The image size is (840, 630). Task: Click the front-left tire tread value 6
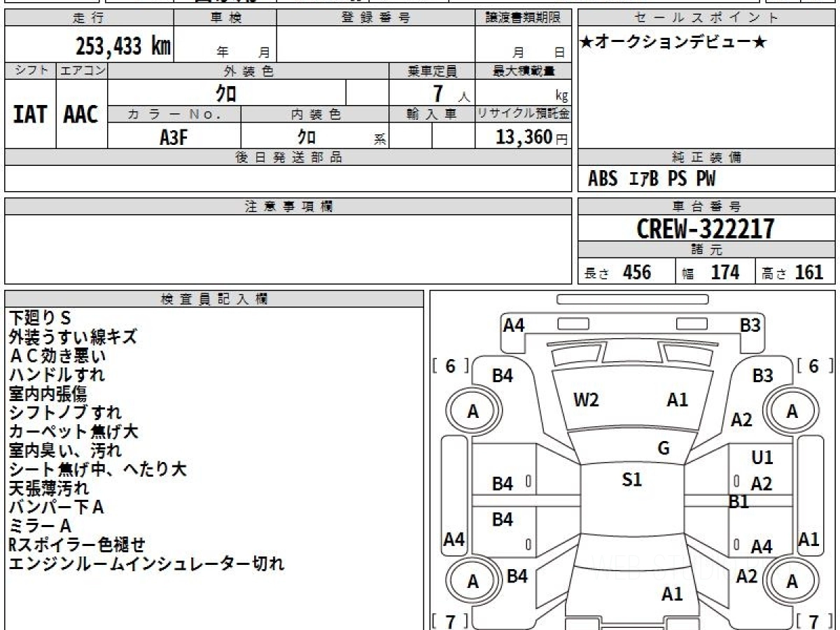[451, 366]
